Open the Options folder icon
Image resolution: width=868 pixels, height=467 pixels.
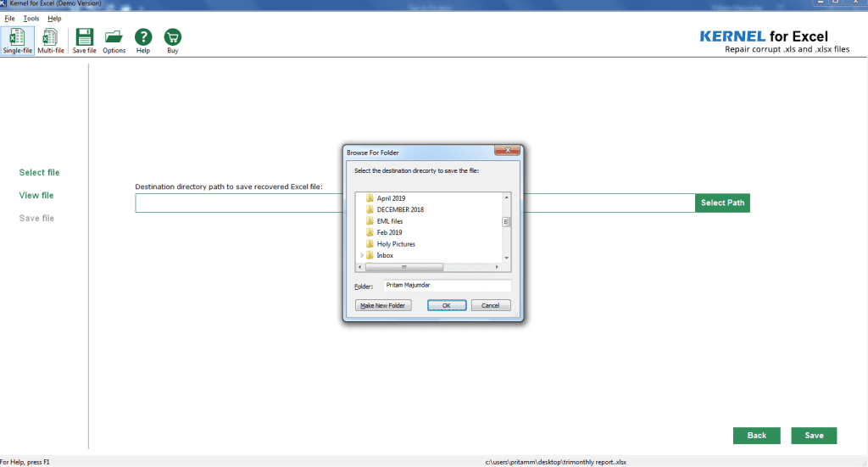coord(114,40)
